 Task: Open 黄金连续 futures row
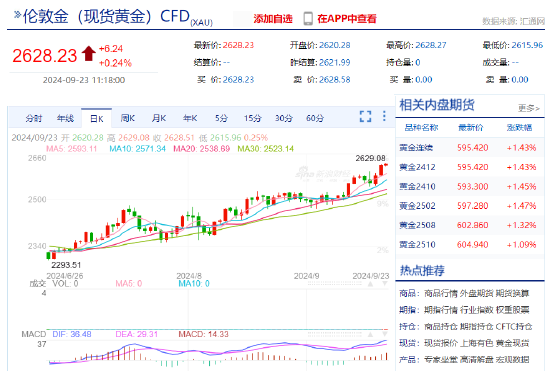coord(470,148)
